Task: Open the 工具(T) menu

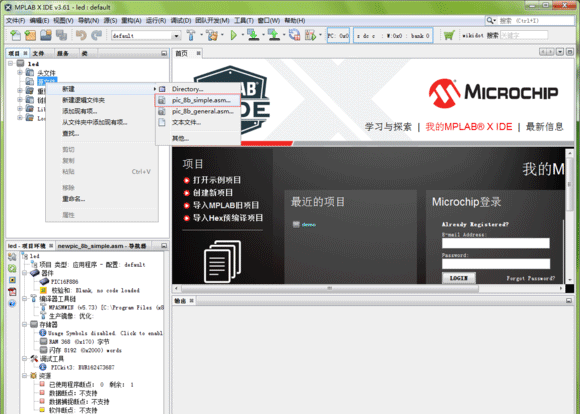Action: tap(244, 21)
